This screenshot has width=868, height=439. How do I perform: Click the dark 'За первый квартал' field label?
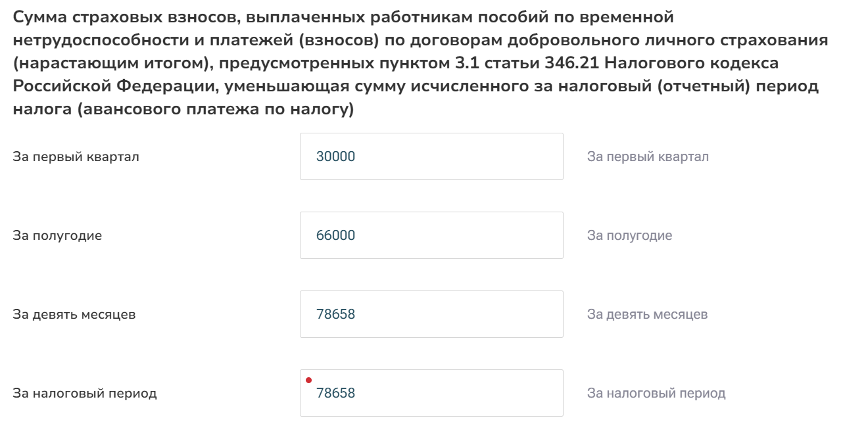(76, 157)
